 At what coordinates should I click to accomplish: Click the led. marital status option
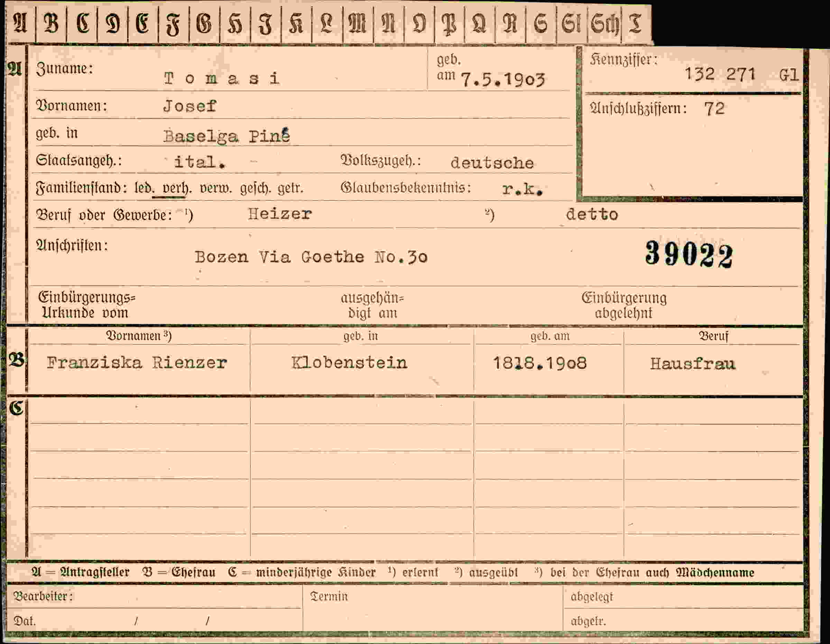pos(145,188)
